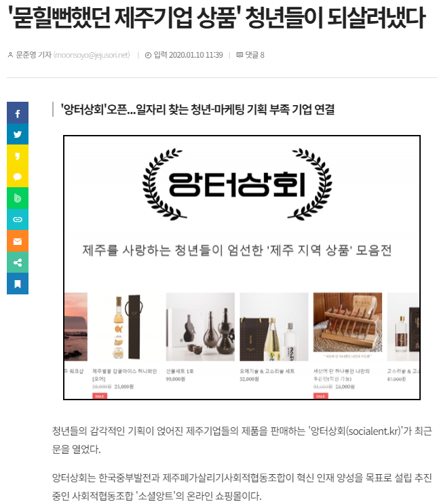Screen dimensions: 437x504
Task: Click SALE badge under pen product
Action: tap(320, 396)
